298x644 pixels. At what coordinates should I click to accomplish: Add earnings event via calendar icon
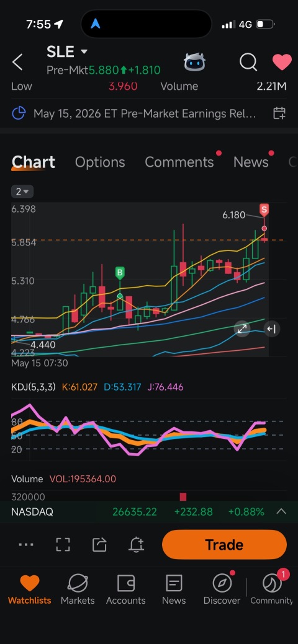click(x=279, y=113)
